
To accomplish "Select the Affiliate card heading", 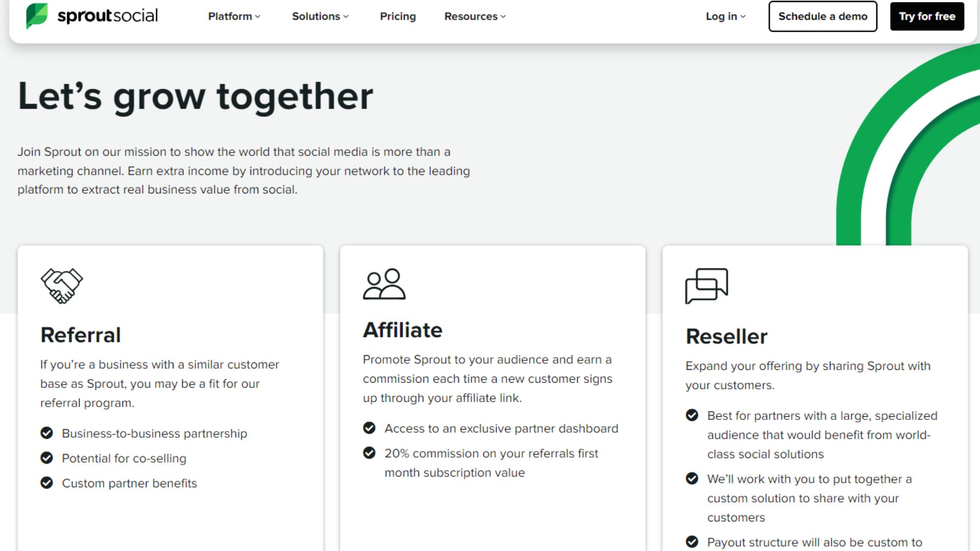I will point(403,330).
